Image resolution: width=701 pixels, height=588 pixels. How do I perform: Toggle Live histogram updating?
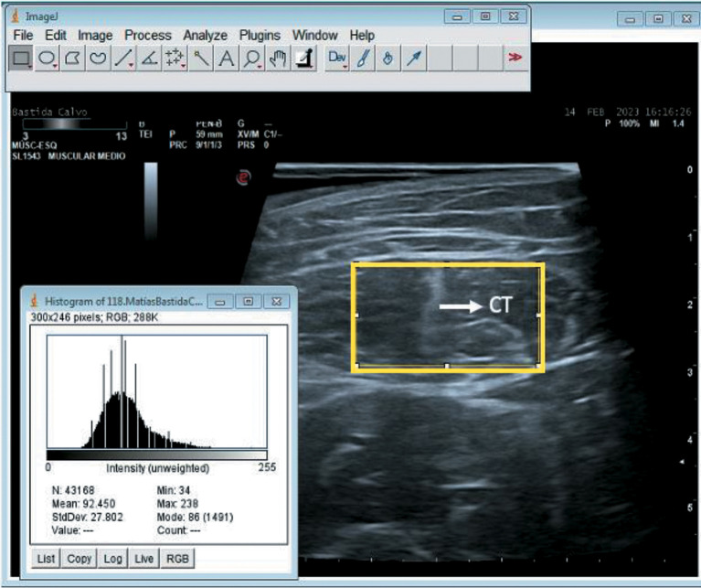click(145, 558)
